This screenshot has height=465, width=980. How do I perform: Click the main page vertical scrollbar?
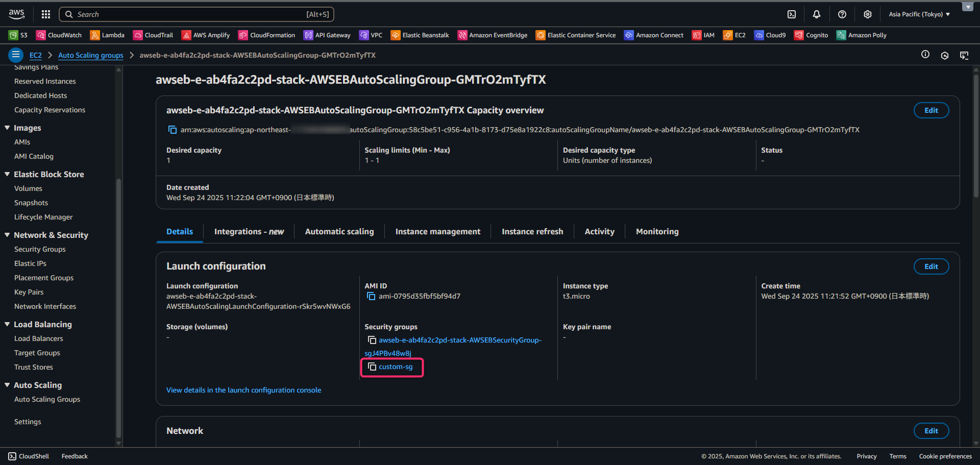[976, 135]
